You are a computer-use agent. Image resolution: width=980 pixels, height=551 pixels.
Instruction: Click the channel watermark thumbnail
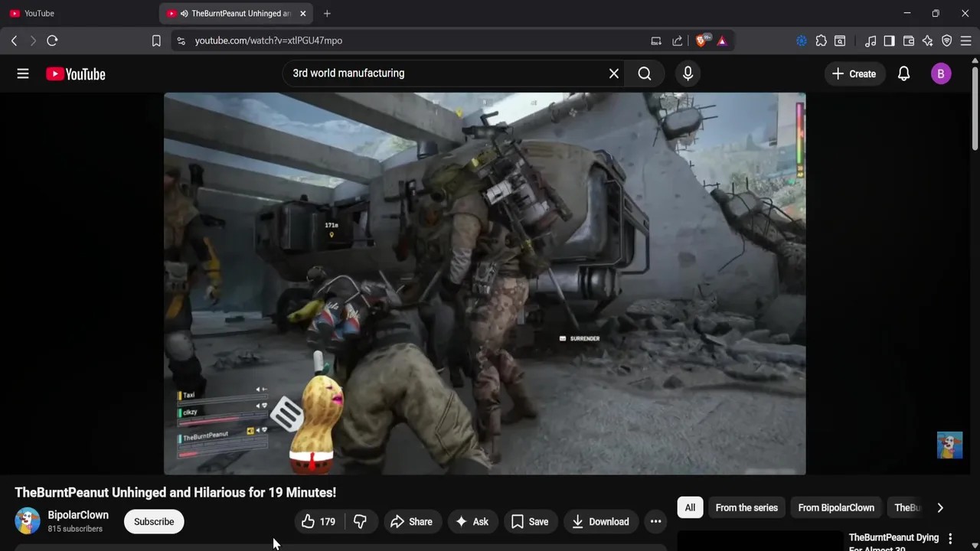(x=949, y=445)
